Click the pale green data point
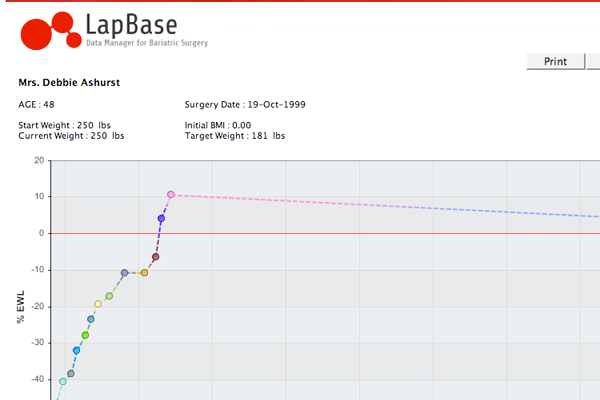This screenshot has height=400, width=600. click(109, 296)
